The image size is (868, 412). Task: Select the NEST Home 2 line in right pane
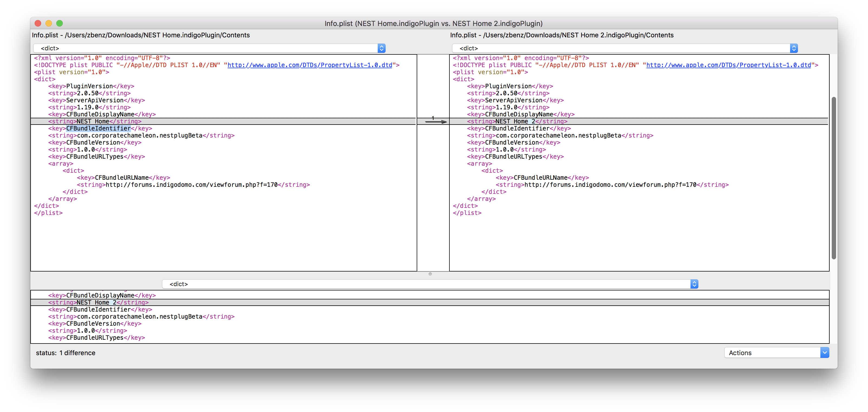coord(639,121)
